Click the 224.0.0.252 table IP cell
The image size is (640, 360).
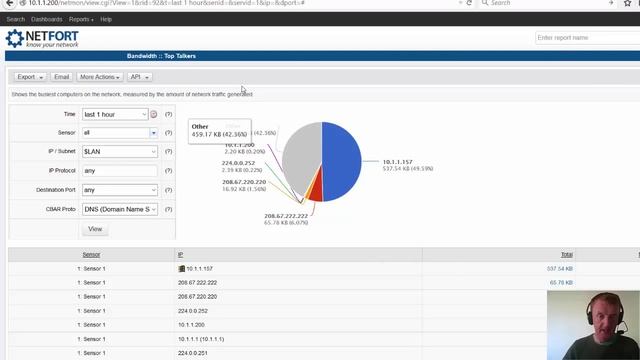193,311
